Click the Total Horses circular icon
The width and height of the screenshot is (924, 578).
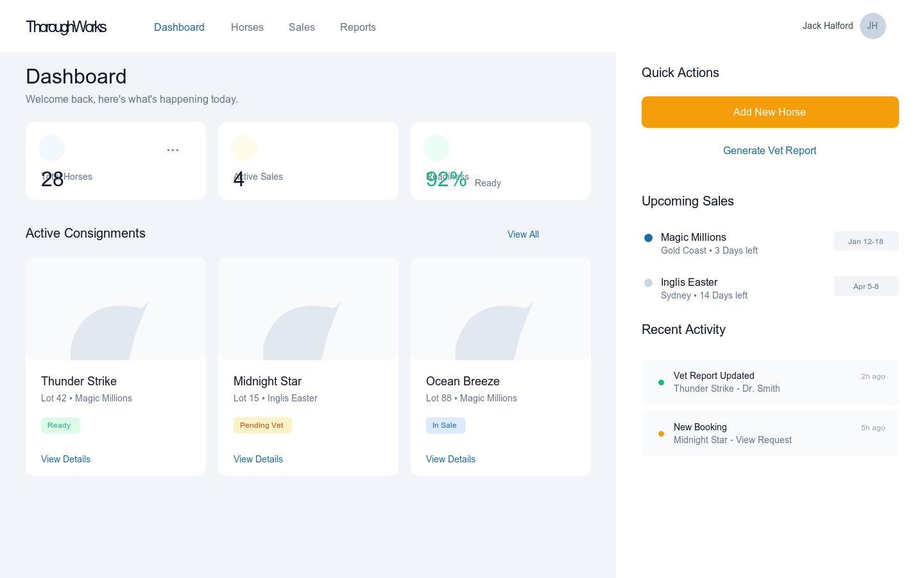tap(51, 148)
